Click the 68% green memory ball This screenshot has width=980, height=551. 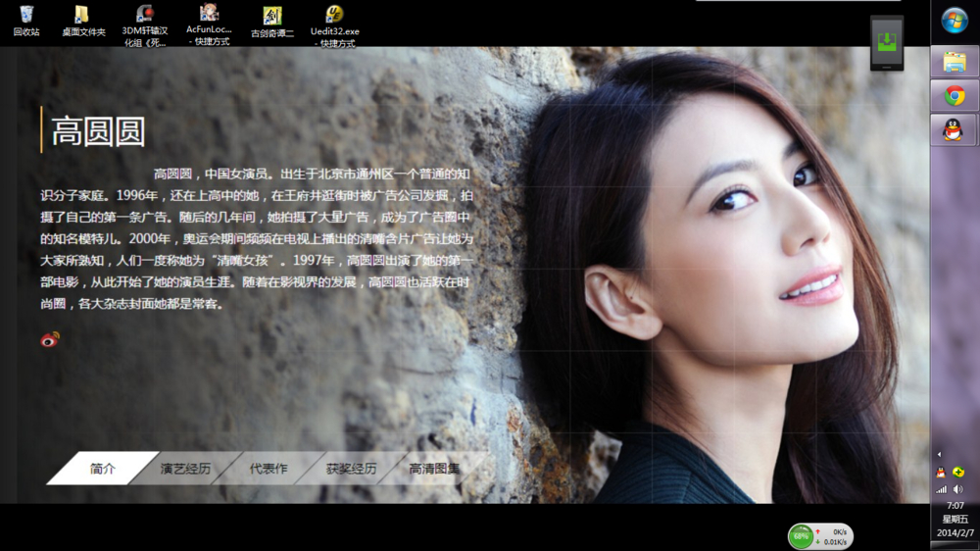[801, 536]
